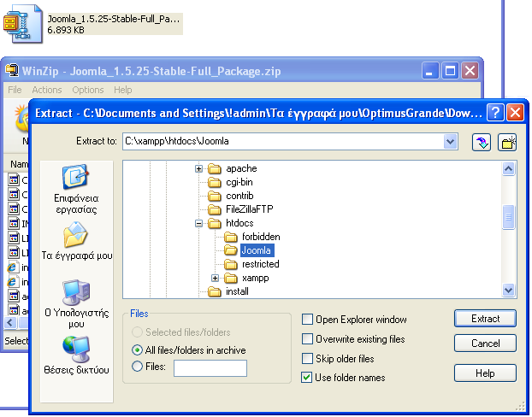Select the restricted folder
Viewport: 532px width, 417px height.
(251, 264)
